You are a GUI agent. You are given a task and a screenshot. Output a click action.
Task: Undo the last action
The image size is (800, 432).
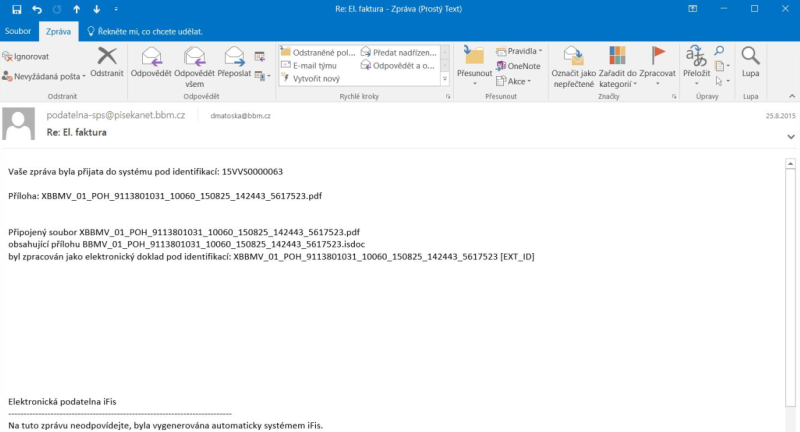click(x=37, y=9)
